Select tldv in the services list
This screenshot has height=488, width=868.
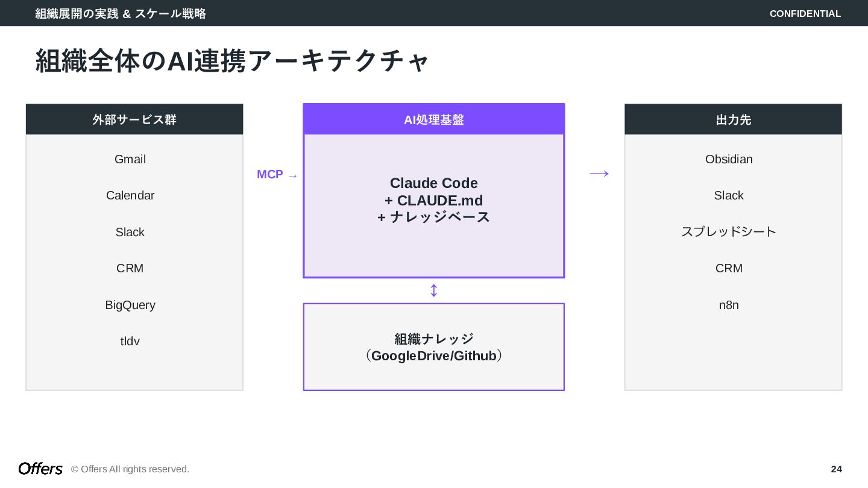(x=130, y=341)
